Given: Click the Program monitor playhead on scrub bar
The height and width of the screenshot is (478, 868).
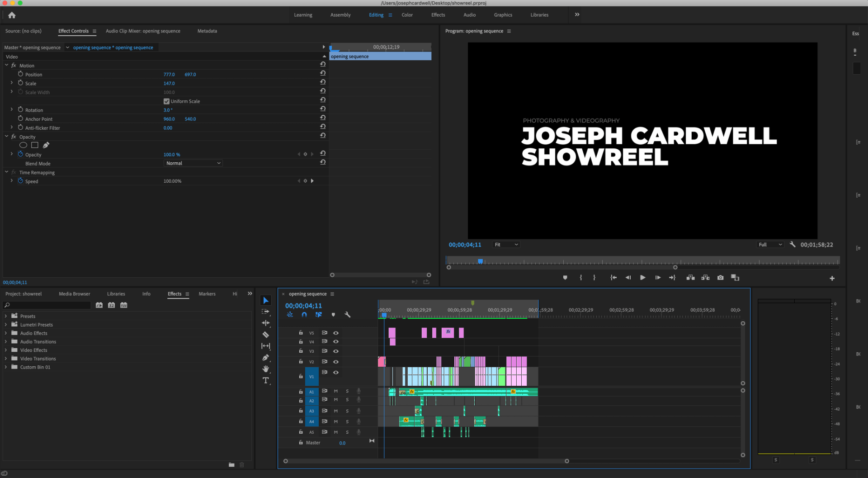Looking at the screenshot, I should tap(480, 261).
